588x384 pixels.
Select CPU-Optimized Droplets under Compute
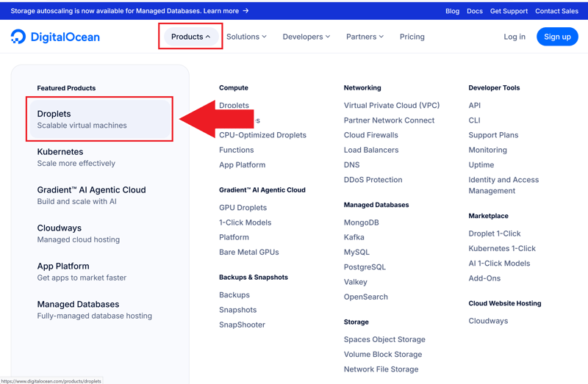click(262, 135)
